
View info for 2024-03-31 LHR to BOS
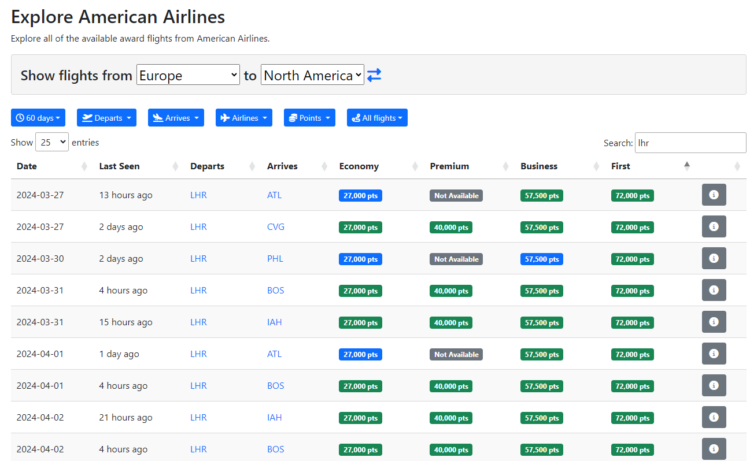click(x=714, y=290)
